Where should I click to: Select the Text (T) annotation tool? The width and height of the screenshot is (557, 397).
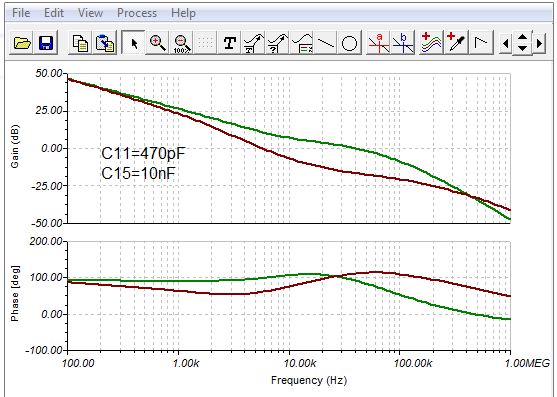[229, 43]
